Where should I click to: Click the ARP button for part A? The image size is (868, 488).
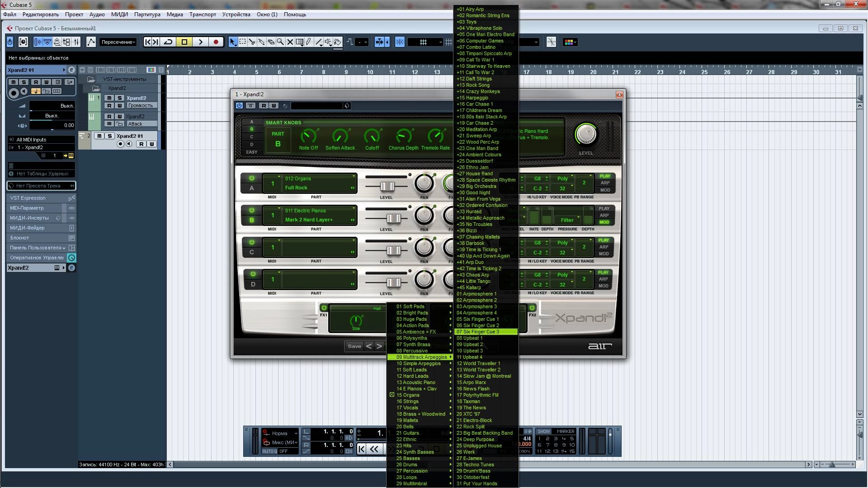tap(605, 183)
